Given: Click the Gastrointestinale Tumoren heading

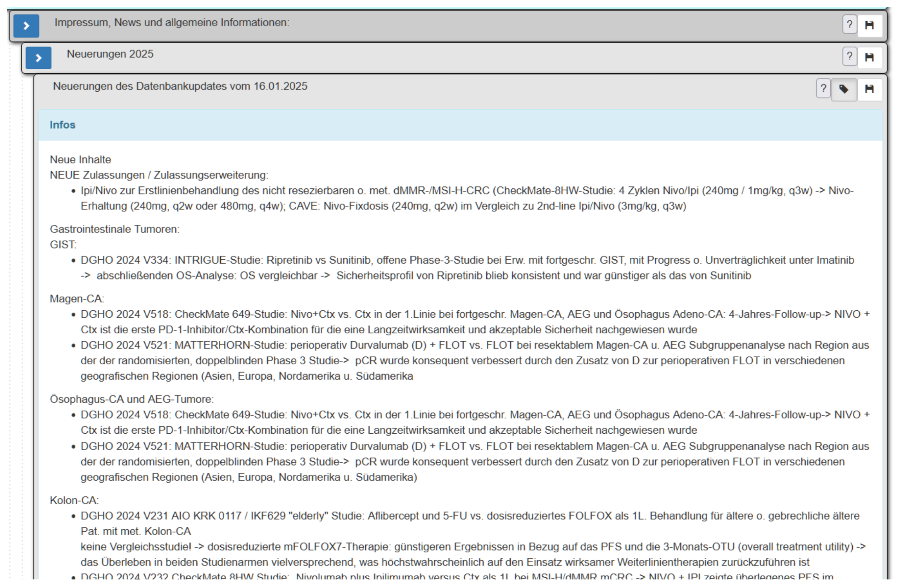Looking at the screenshot, I should pyautogui.click(x=114, y=229).
